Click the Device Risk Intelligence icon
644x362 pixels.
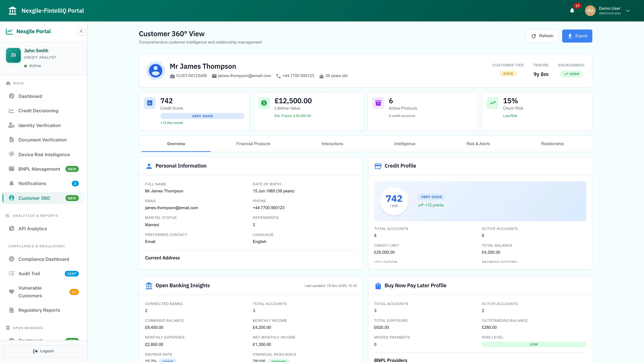point(12,154)
